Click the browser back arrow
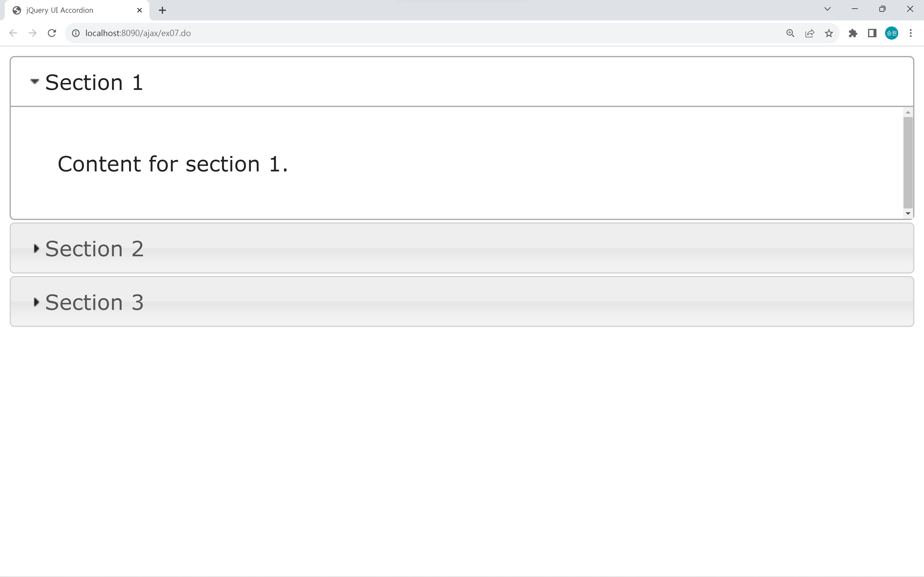This screenshot has height=577, width=924. pyautogui.click(x=13, y=33)
